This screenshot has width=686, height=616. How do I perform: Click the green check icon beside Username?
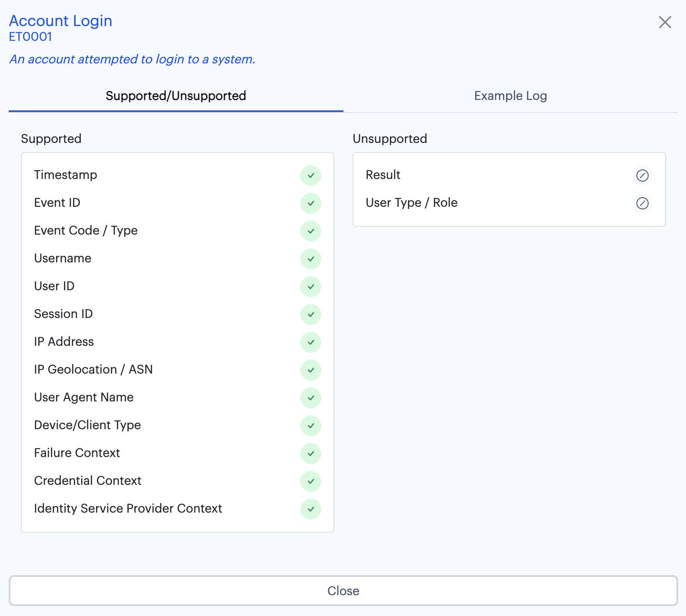(311, 259)
